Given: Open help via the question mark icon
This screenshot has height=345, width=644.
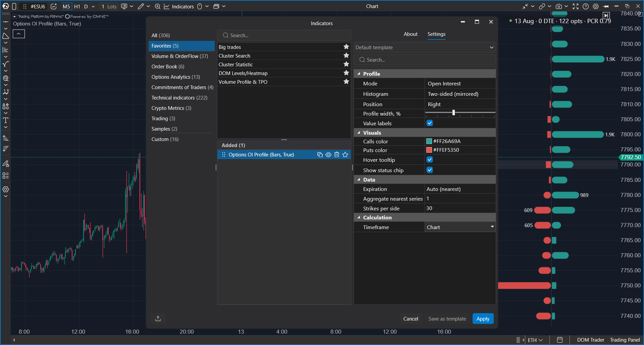Looking at the screenshot, I should click(x=586, y=6).
